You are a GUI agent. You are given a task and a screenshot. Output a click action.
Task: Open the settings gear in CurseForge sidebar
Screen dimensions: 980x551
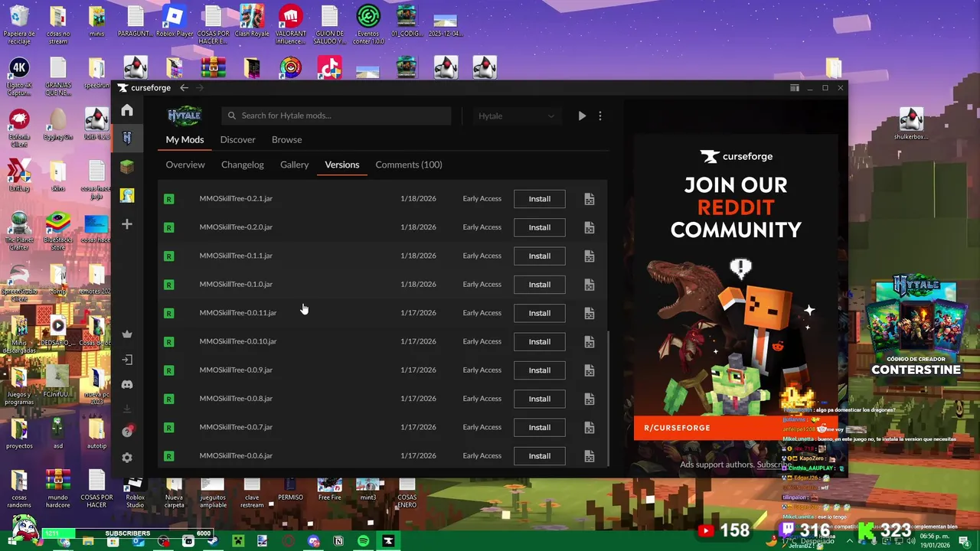coord(127,458)
